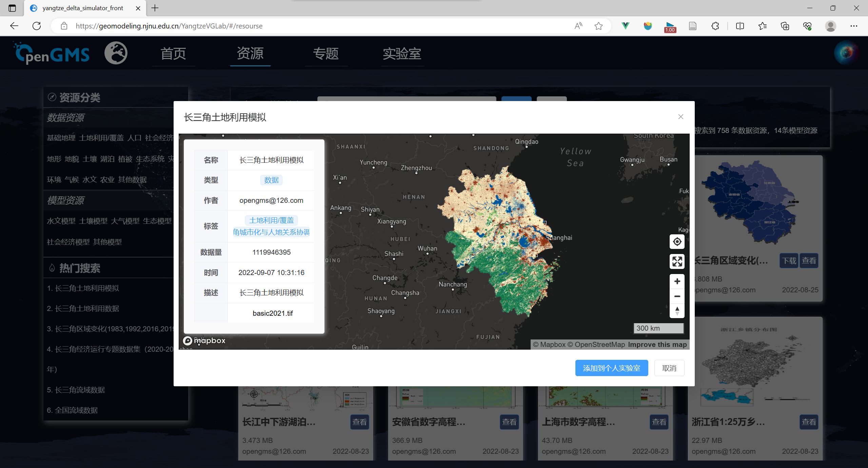The image size is (868, 468).
Task: Zoom in on the map
Action: 677,281
